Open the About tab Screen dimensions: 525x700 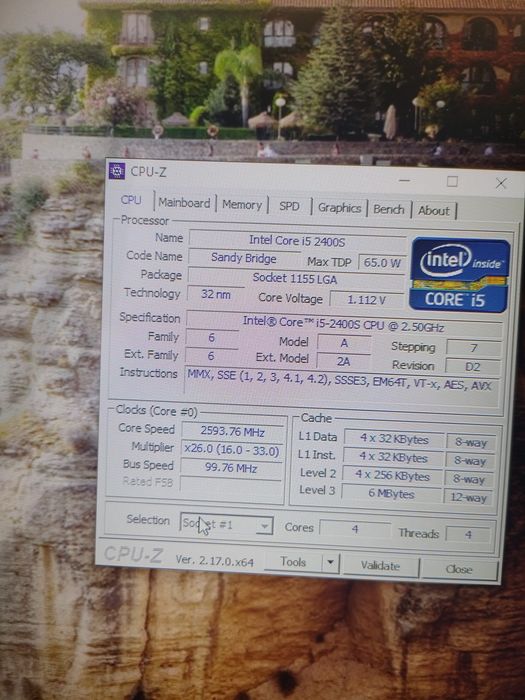click(x=433, y=211)
